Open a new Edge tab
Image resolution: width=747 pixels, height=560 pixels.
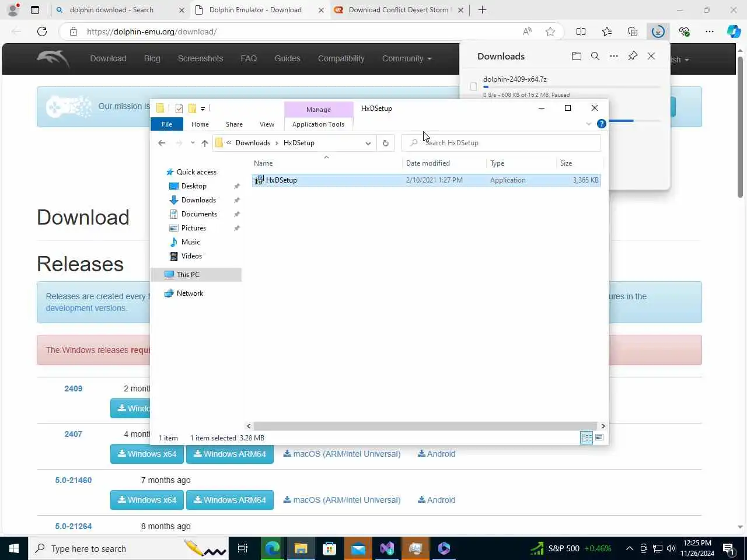tap(482, 10)
